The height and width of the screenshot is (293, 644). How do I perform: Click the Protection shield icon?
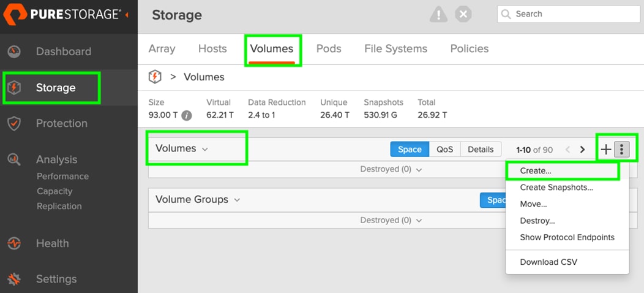pyautogui.click(x=13, y=123)
